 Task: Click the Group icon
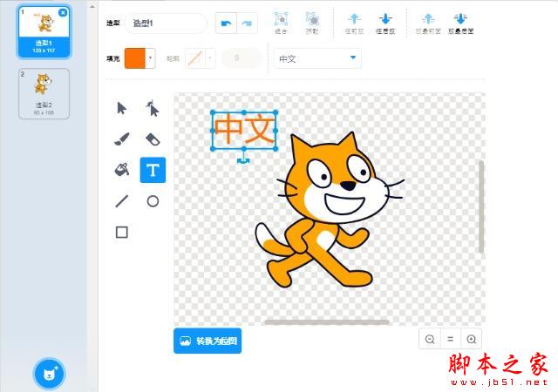pos(281,23)
